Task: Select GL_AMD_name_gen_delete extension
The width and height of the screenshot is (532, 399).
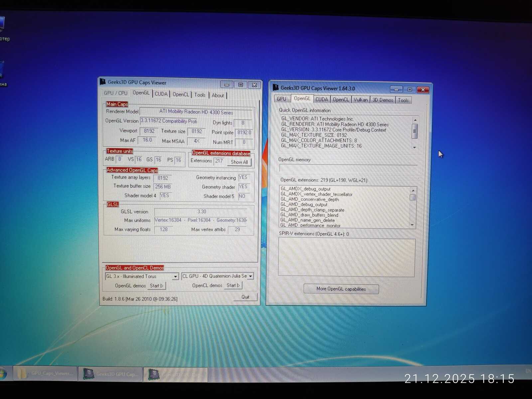Action: (308, 220)
